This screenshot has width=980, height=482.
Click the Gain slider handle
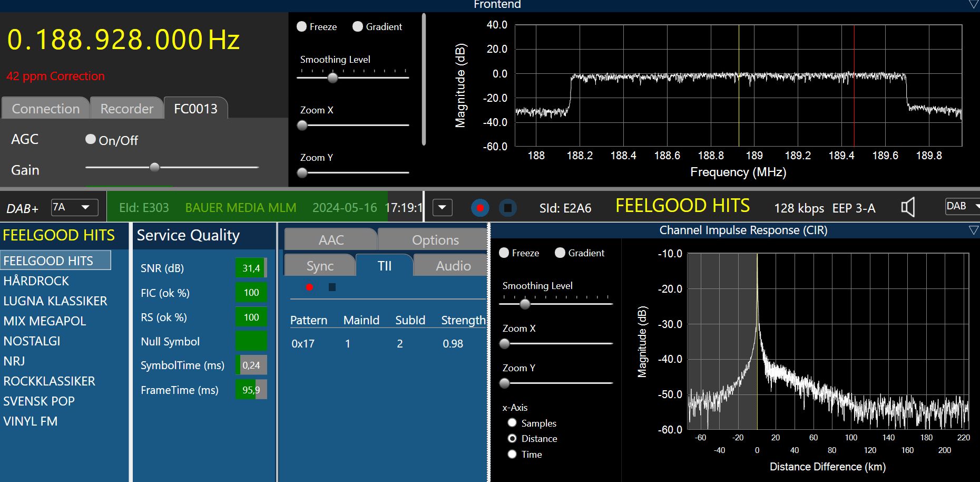(x=154, y=167)
